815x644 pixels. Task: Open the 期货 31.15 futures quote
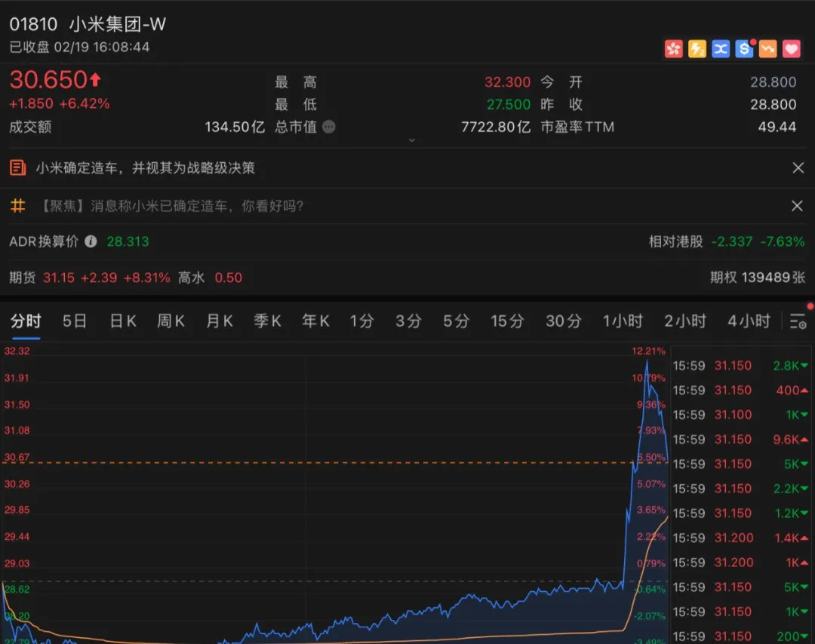pyautogui.click(x=90, y=278)
